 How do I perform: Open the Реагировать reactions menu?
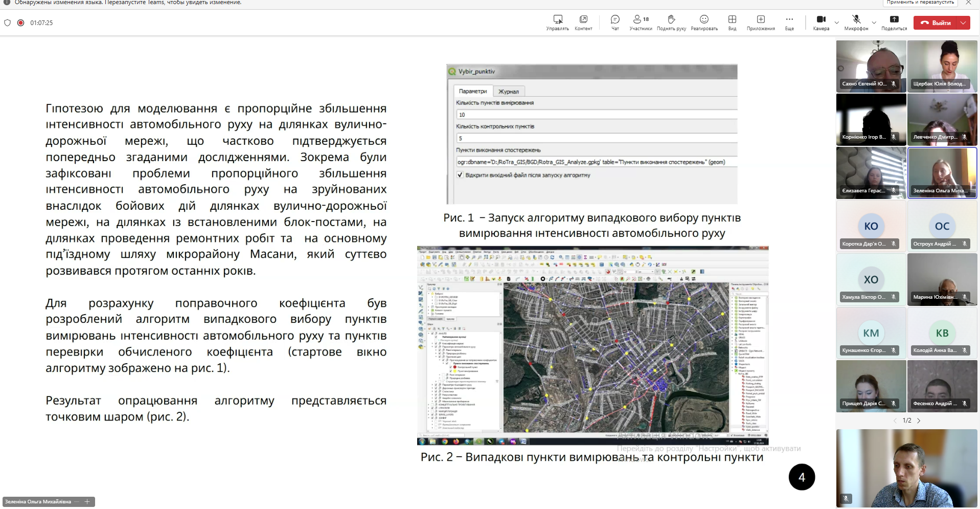pyautogui.click(x=704, y=23)
